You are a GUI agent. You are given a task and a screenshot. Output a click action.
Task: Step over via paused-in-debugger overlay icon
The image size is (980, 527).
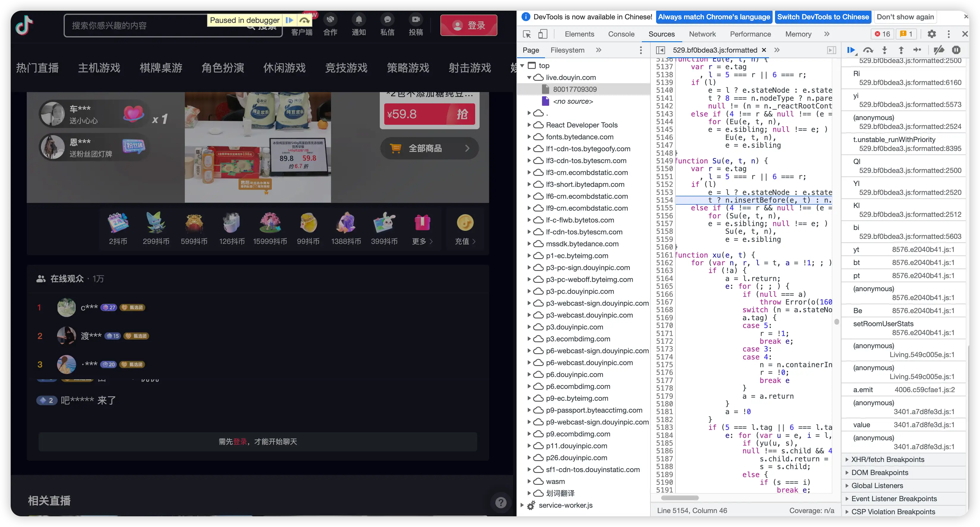(304, 20)
